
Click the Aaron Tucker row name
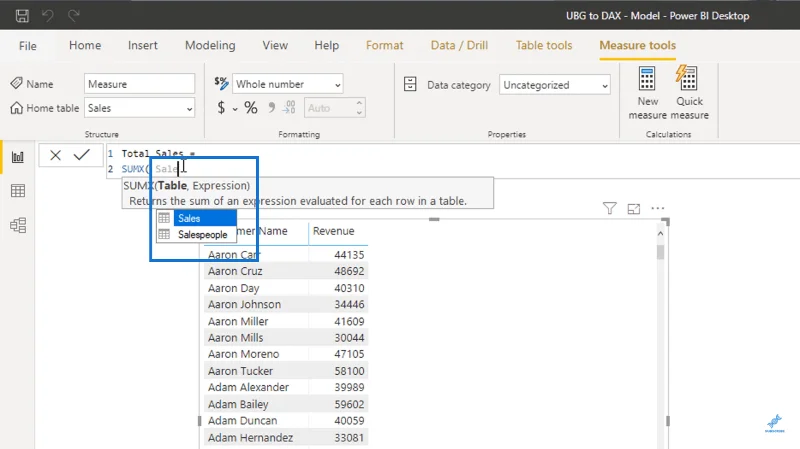[240, 371]
